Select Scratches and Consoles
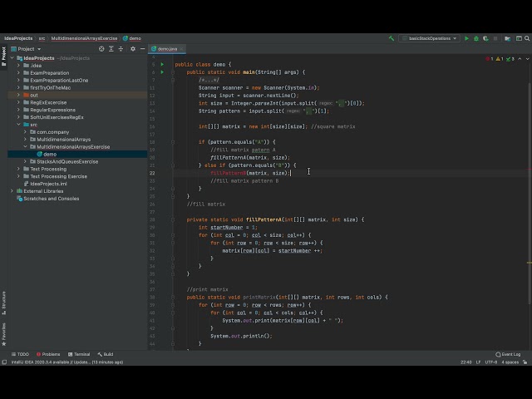Image resolution: width=532 pixels, height=399 pixels. click(x=51, y=199)
